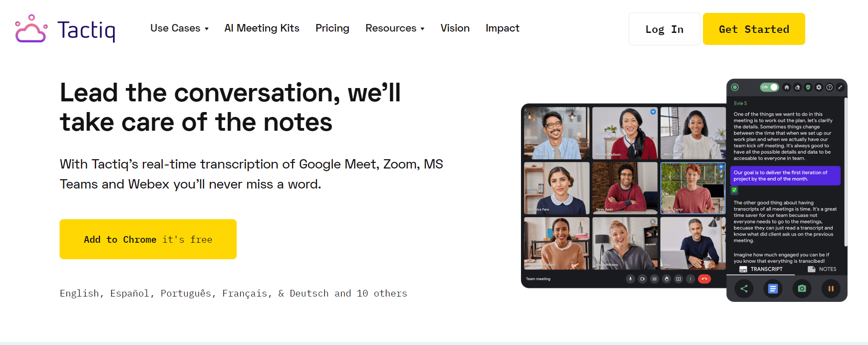
Task: Click the help question mark icon
Action: point(829,87)
